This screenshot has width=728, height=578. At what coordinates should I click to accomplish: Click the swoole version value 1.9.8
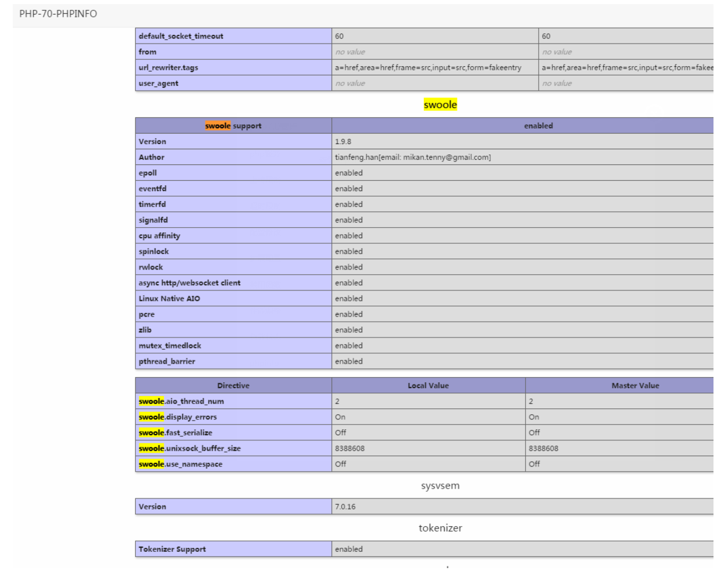pos(343,142)
